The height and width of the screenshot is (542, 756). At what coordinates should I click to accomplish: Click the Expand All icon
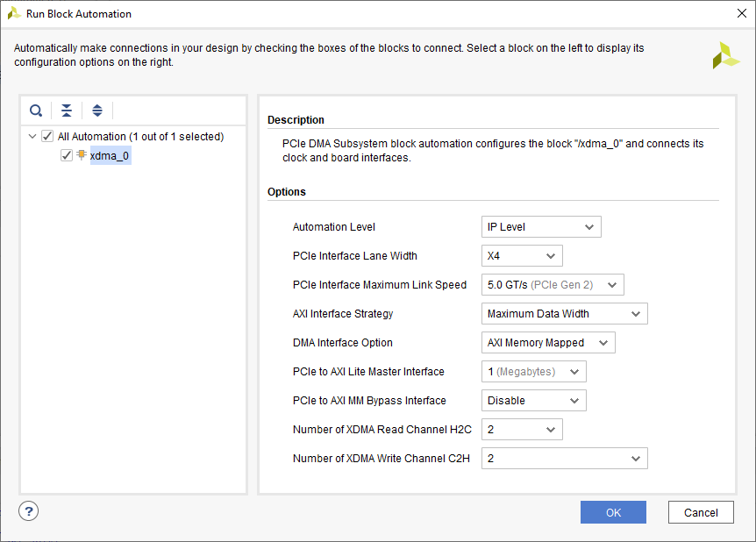click(x=97, y=111)
